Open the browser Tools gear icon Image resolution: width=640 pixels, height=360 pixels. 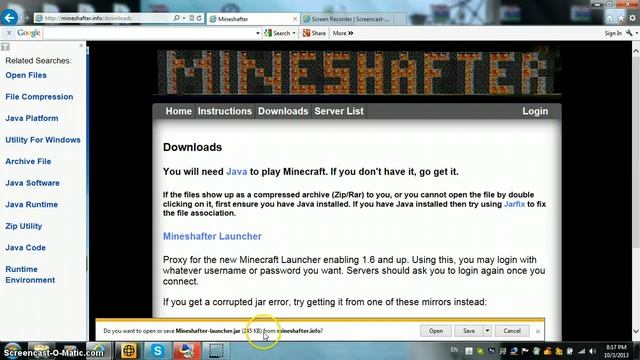(x=632, y=19)
